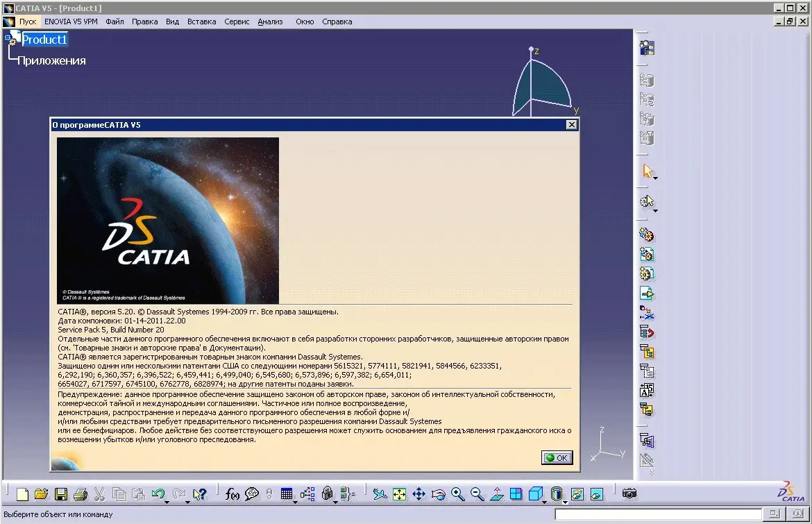The width and height of the screenshot is (812, 524).
Task: Close the О программе CATIA V5 dialog
Action: click(571, 125)
